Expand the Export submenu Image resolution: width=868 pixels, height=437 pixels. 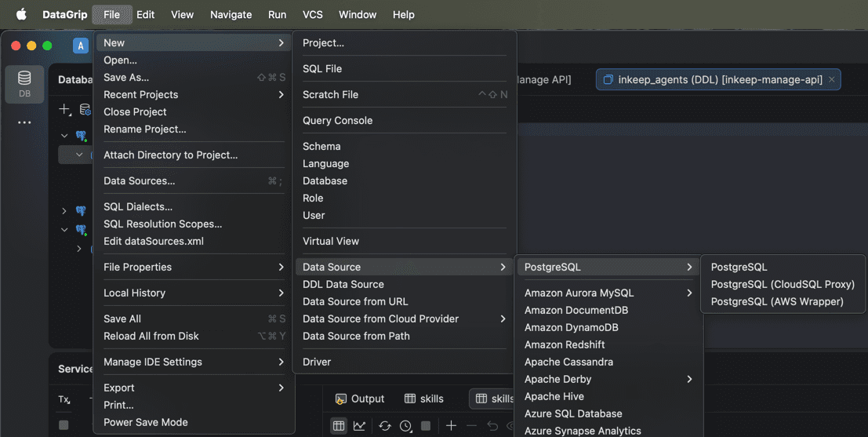[194, 388]
